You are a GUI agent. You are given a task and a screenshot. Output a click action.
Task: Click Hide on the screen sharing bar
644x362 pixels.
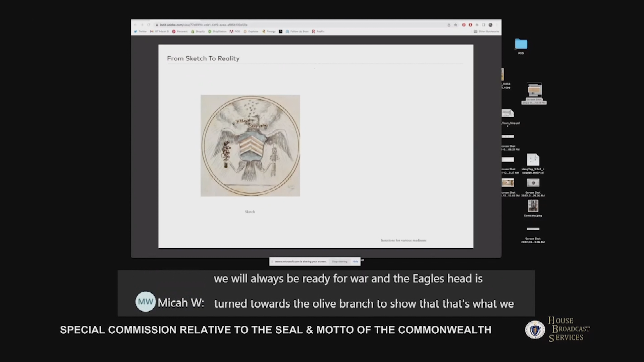point(355,261)
